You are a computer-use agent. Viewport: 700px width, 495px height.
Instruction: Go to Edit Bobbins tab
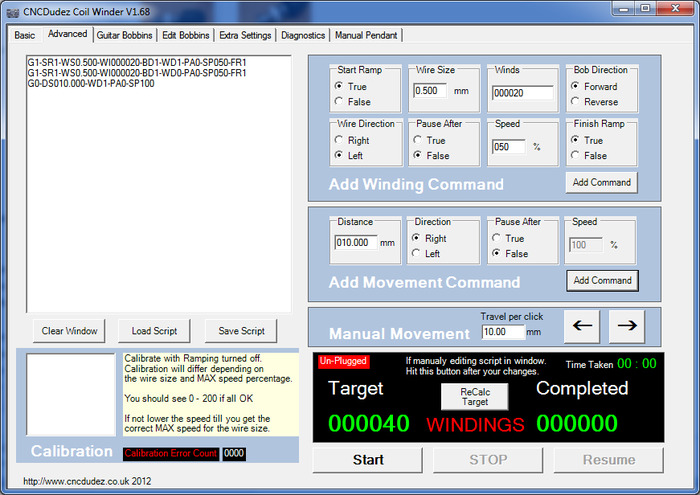click(x=185, y=35)
